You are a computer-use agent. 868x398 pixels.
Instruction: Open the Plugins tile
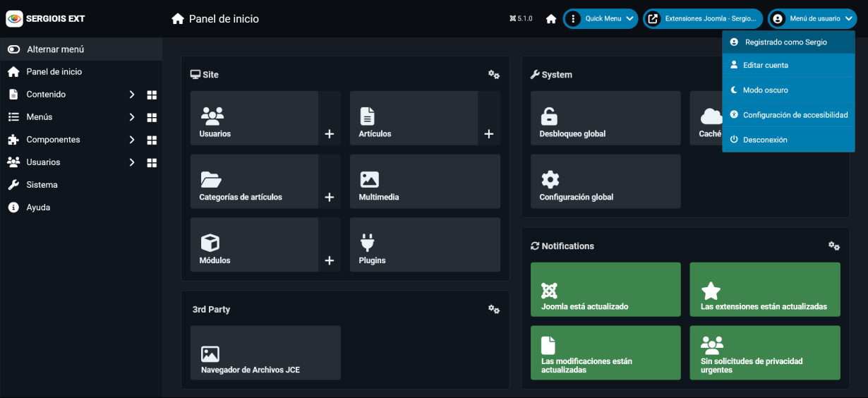[425, 245]
